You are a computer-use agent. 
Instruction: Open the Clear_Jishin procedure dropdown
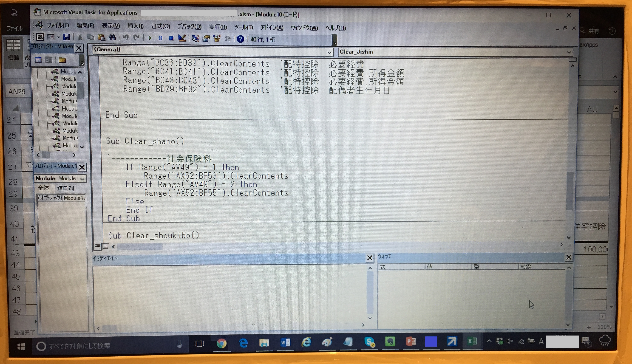tap(569, 52)
